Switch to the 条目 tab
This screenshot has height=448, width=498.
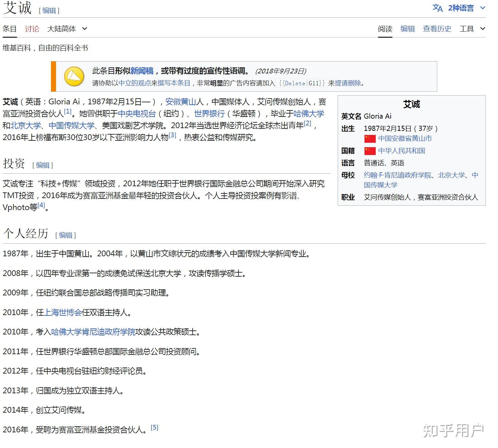click(10, 29)
